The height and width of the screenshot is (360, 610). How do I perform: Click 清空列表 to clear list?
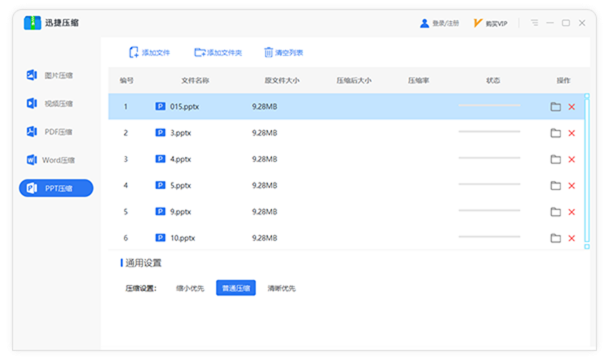coord(284,53)
